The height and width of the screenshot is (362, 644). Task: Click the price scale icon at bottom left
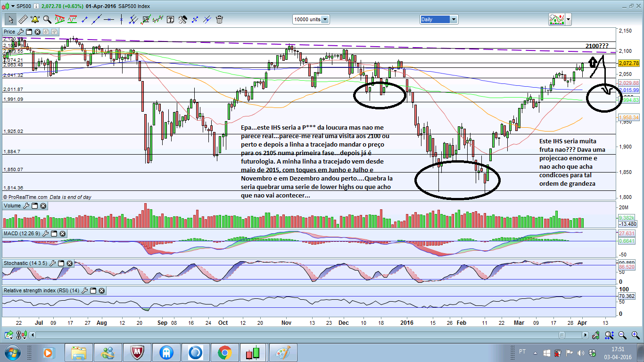21,335
